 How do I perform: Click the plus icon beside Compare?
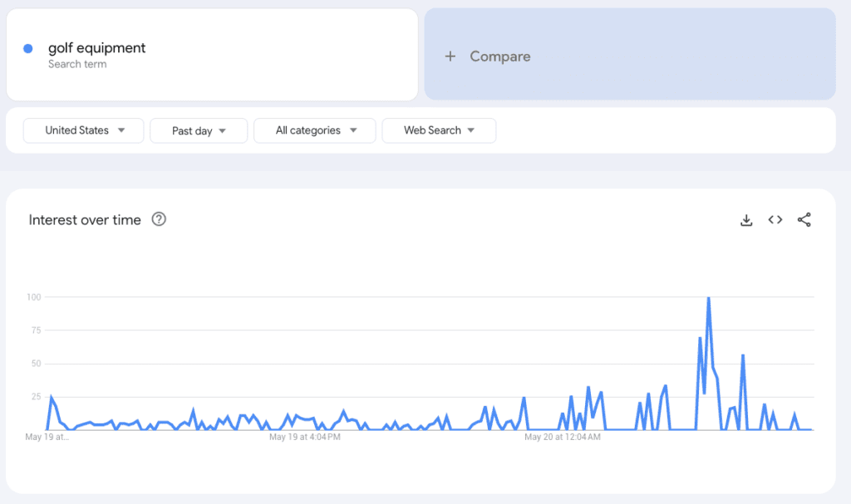tap(450, 56)
